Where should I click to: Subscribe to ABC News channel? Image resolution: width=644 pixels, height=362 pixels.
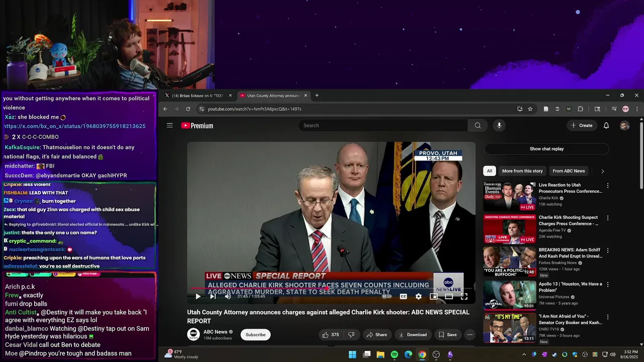256,335
